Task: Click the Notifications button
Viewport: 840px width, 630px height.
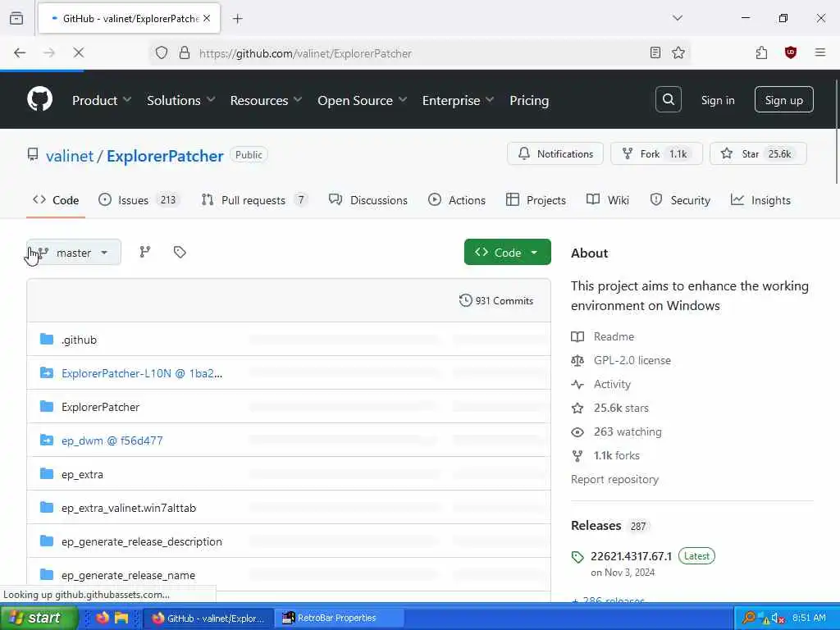Action: click(555, 153)
